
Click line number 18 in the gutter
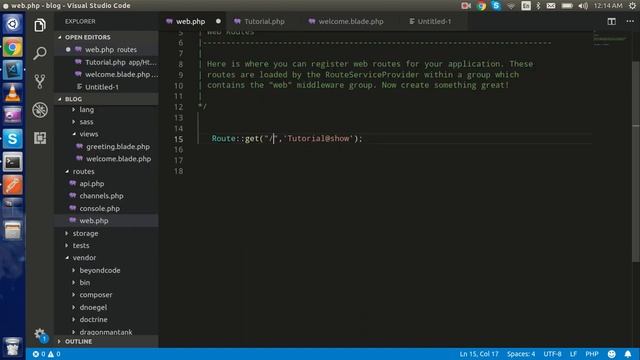coord(178,171)
